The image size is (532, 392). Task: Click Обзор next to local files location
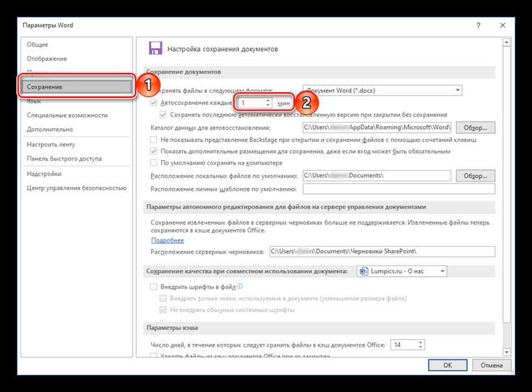475,176
